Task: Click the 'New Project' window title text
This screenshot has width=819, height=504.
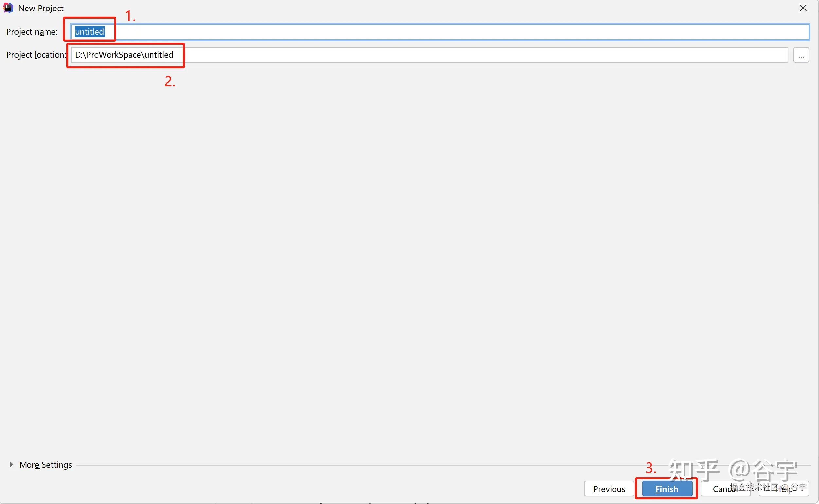Action: click(x=41, y=8)
